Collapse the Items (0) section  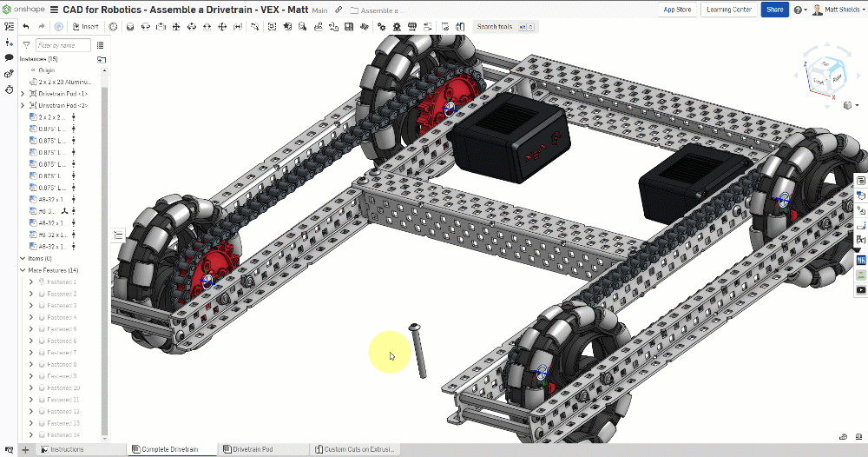(23, 259)
